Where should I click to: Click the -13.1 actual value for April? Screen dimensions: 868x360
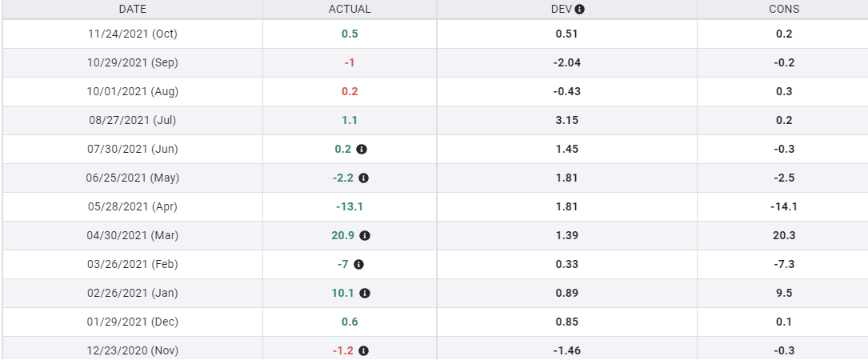coord(350,206)
